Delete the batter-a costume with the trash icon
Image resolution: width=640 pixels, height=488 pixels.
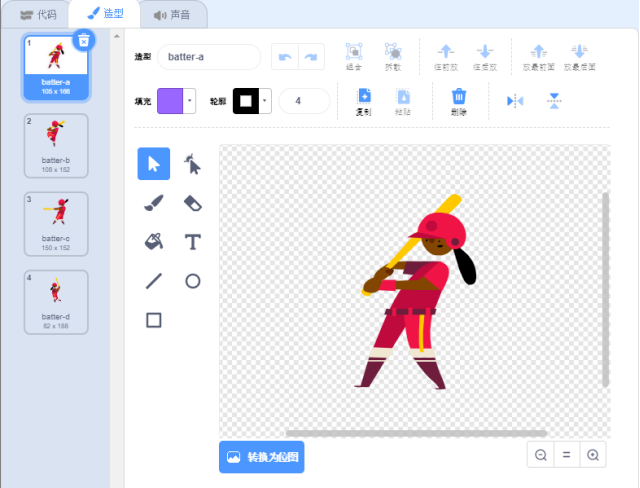tap(84, 40)
